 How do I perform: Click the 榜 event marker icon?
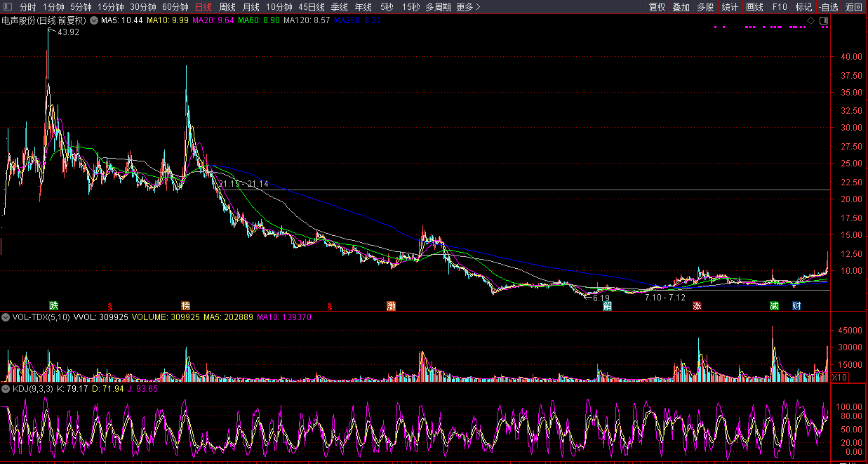[185, 305]
